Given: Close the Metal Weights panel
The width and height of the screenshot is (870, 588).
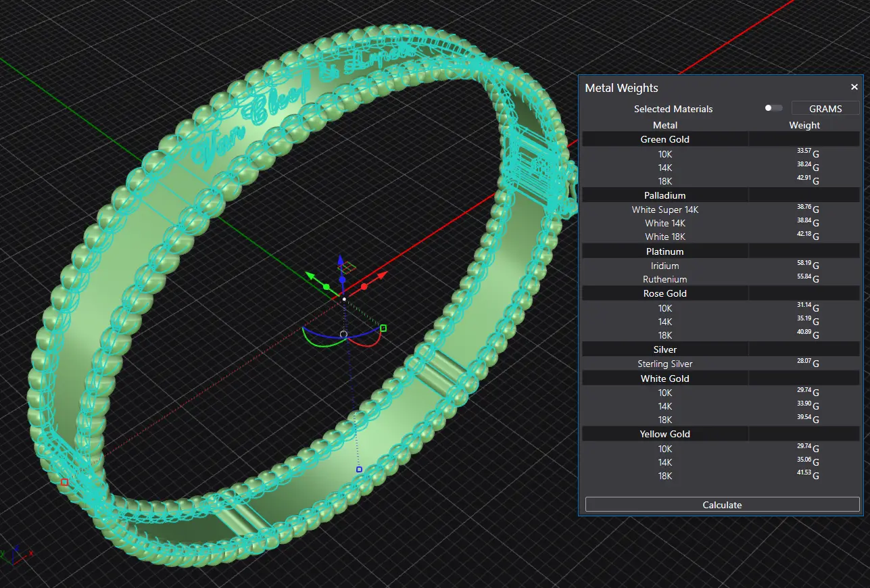Looking at the screenshot, I should click(854, 87).
